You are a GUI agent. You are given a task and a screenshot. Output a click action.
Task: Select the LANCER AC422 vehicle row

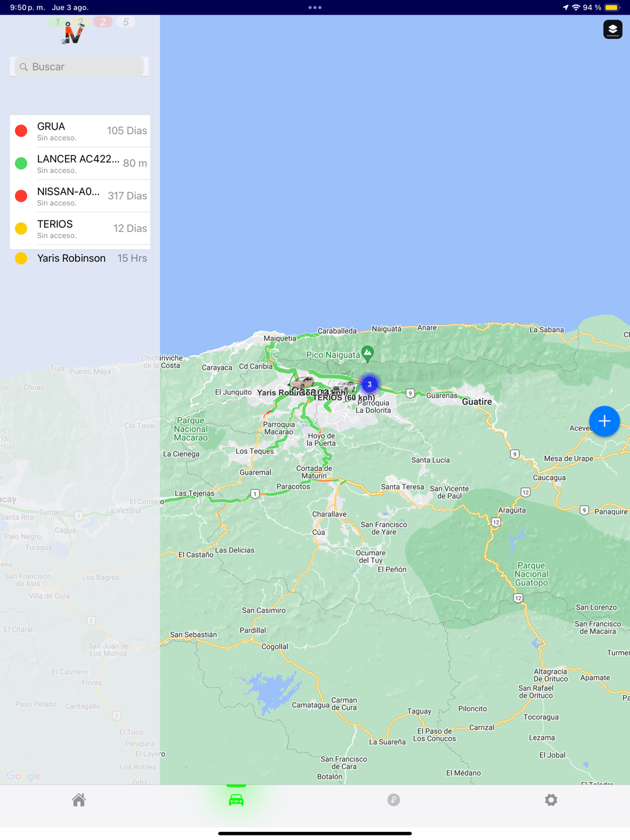coord(80,164)
